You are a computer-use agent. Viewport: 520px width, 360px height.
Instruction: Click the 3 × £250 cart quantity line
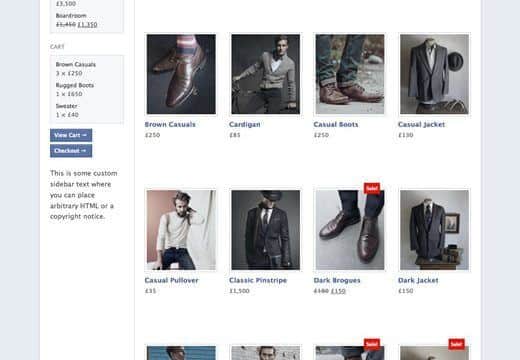69,73
